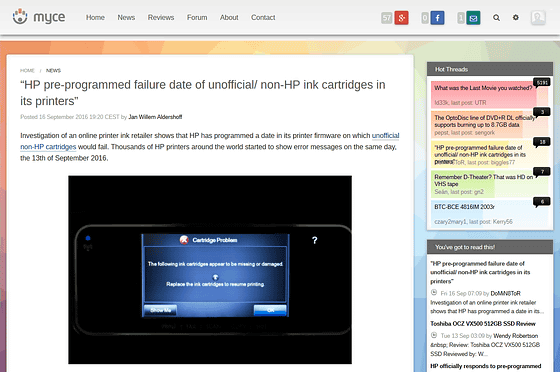
Task: Click the Cartridge Problem printer image
Action: pos(210,270)
